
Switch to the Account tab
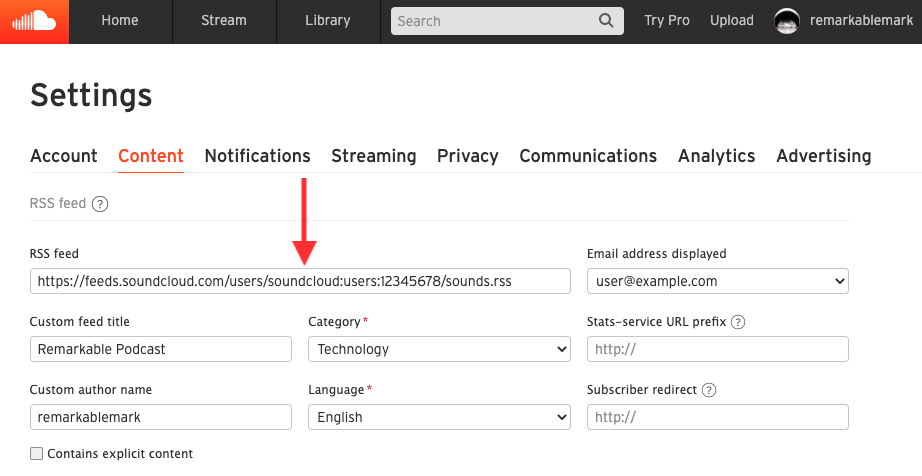pos(64,156)
